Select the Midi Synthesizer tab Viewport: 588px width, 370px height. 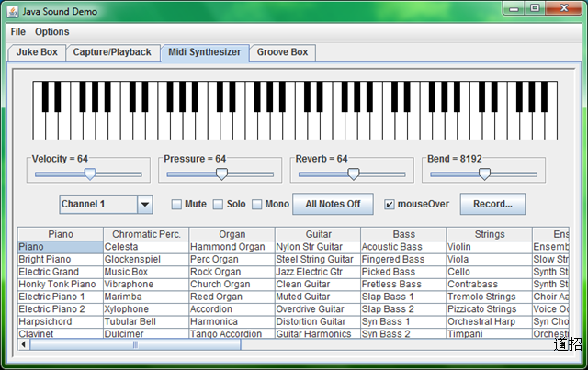(204, 52)
